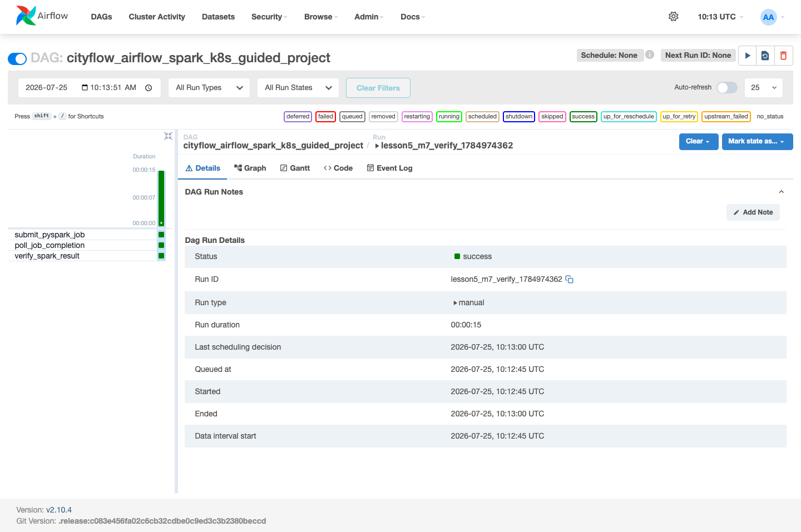This screenshot has height=532, width=801.
Task: Click the clock icon in date field
Action: pos(149,88)
